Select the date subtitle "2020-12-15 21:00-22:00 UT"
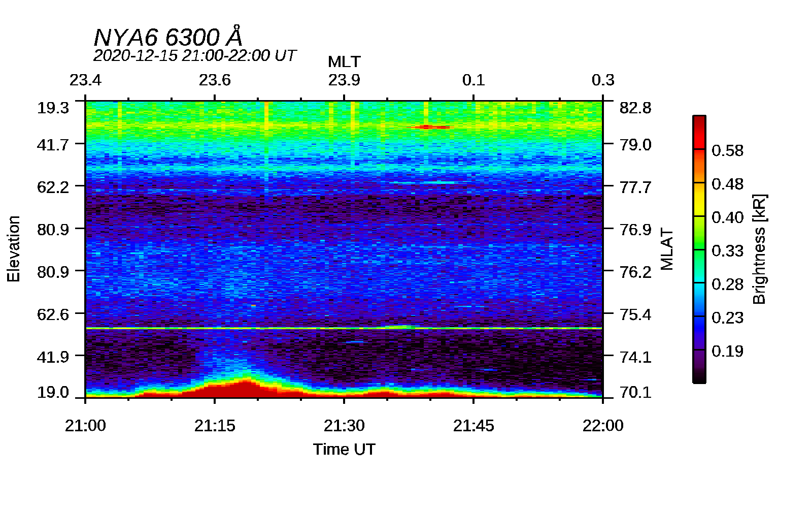The width and height of the screenshot is (812, 508). click(194, 55)
